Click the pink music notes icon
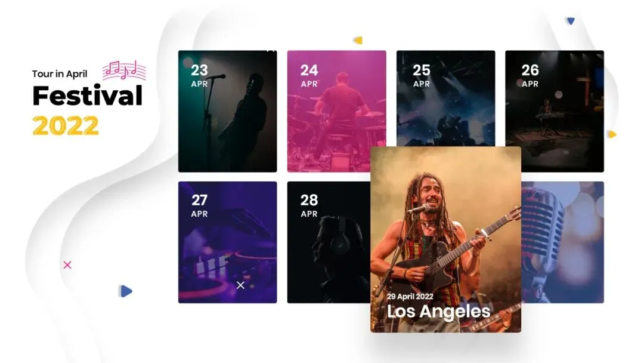This screenshot has height=363, width=644. (124, 70)
